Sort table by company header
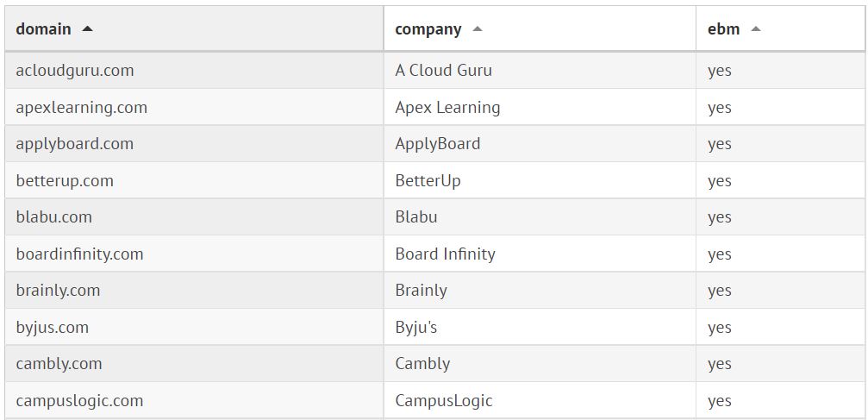 tap(428, 29)
